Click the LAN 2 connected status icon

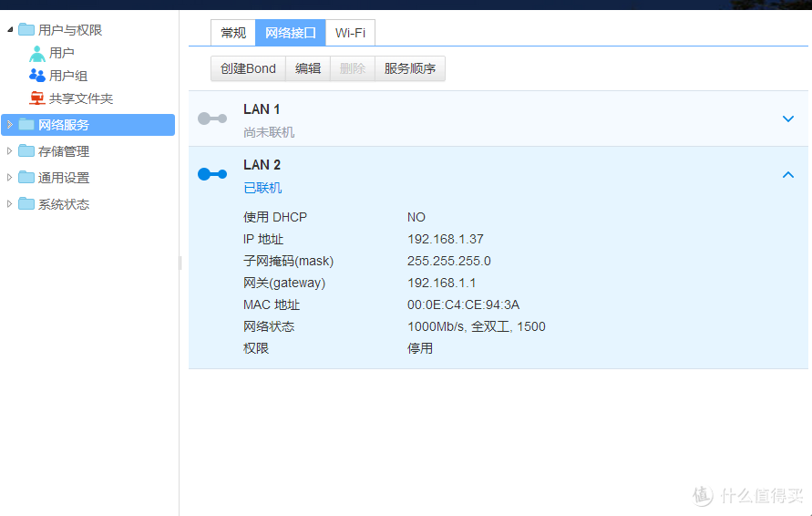click(212, 174)
